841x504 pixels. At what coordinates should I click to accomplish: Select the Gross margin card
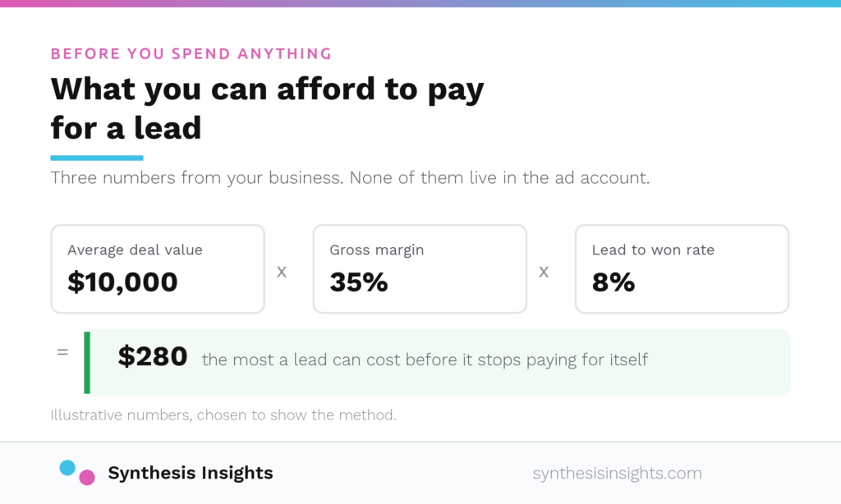pos(420,268)
